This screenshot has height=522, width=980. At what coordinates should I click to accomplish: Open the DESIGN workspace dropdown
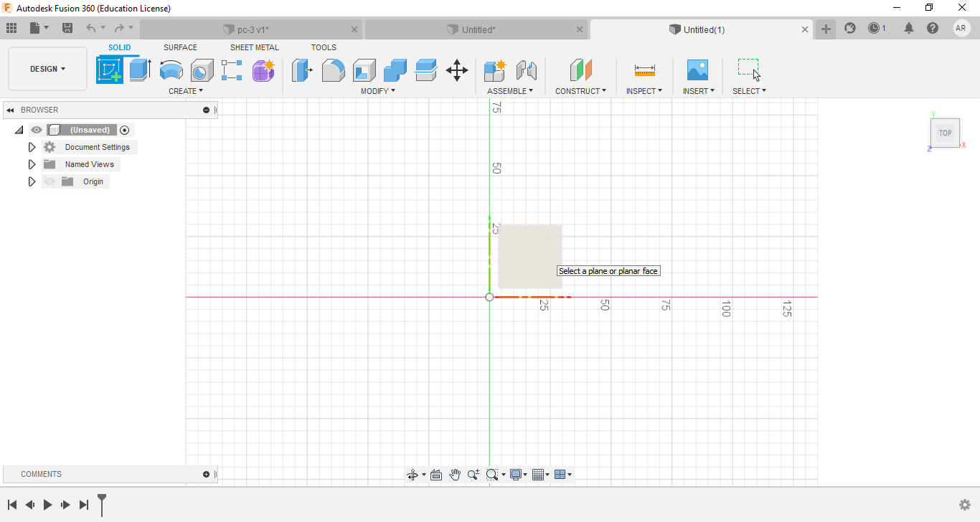(x=47, y=69)
